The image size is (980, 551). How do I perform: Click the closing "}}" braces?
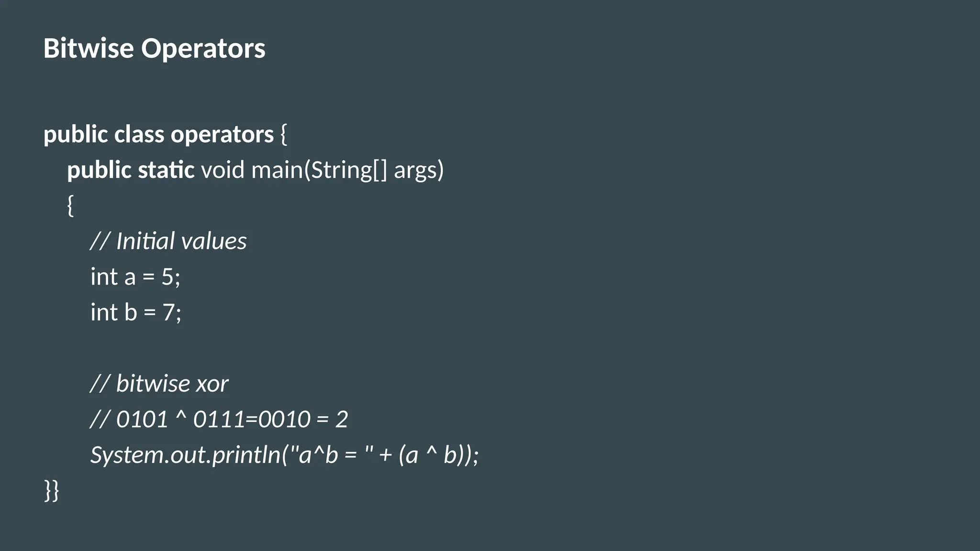pyautogui.click(x=52, y=490)
